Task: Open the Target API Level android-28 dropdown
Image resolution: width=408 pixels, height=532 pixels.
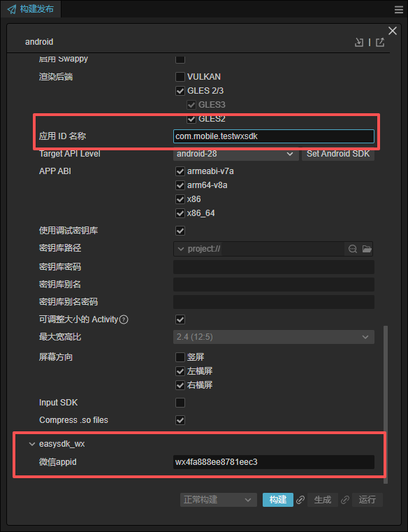Action: click(235, 154)
